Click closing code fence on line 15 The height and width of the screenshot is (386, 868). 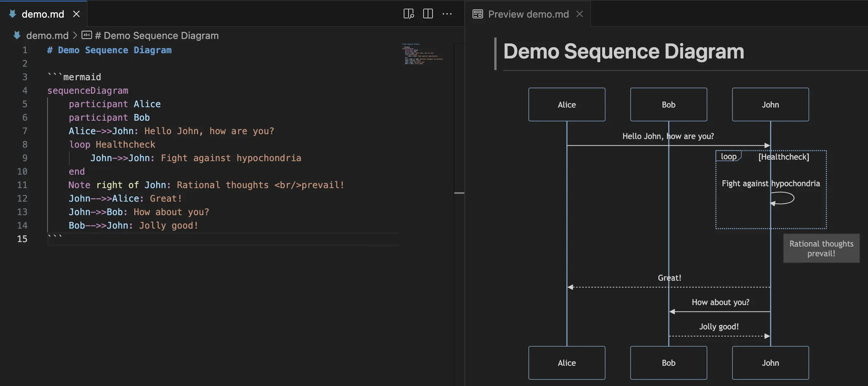55,238
